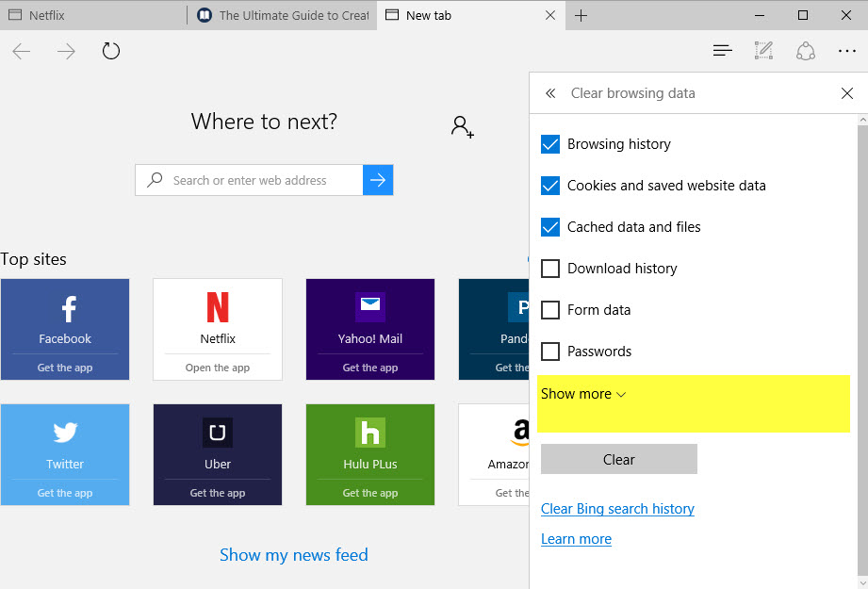Viewport: 868px width, 589px height.
Task: Check the Download history checkbox
Action: [x=550, y=269]
